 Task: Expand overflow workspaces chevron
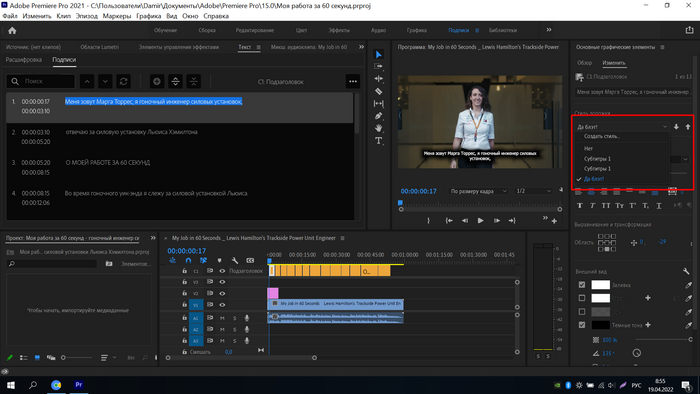(549, 30)
